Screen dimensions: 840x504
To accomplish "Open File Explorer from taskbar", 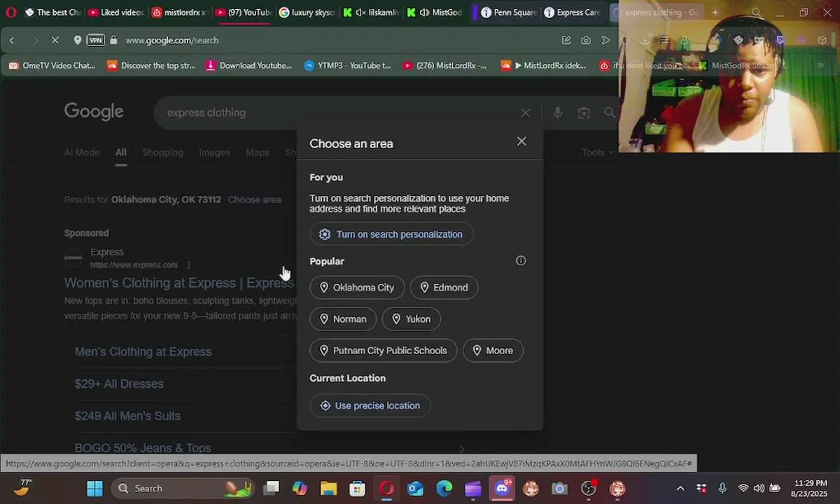I will 329,489.
